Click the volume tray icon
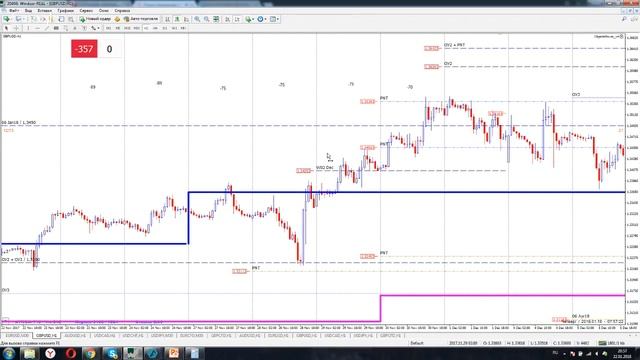 tap(597, 353)
